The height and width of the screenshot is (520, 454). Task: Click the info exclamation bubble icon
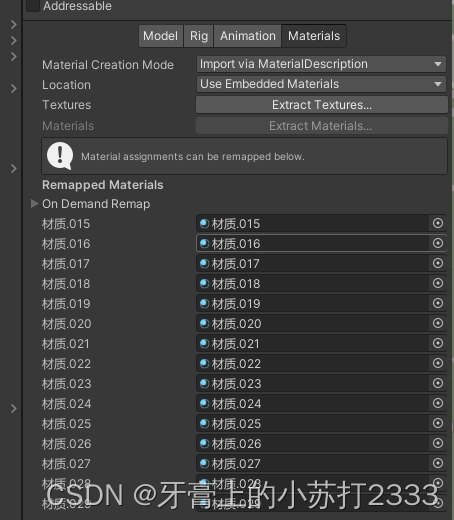[x=60, y=156]
